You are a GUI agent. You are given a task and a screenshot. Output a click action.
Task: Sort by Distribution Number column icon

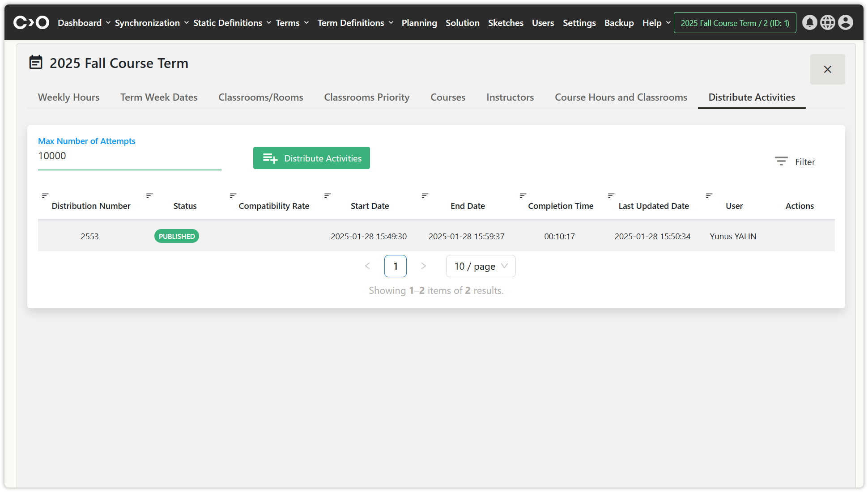[x=45, y=195]
